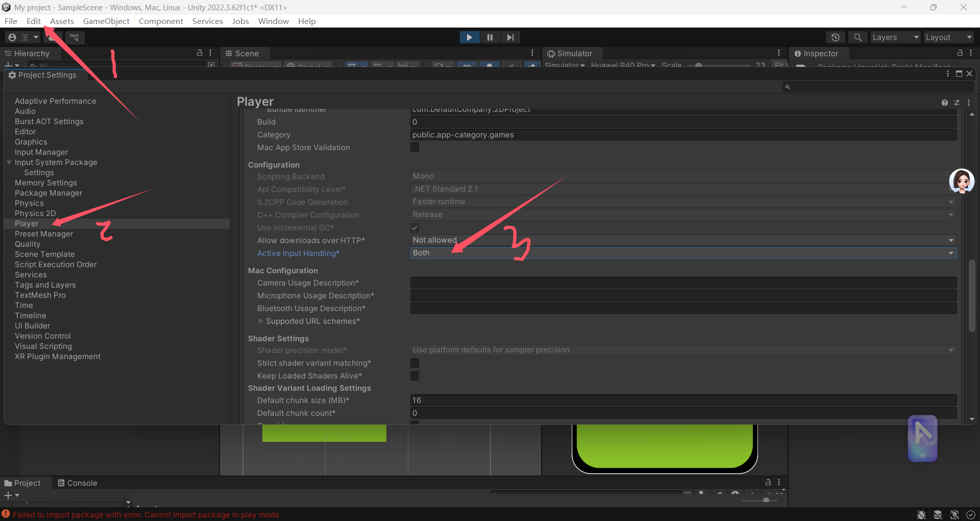Select Tags and Layers settings

(117, 285)
